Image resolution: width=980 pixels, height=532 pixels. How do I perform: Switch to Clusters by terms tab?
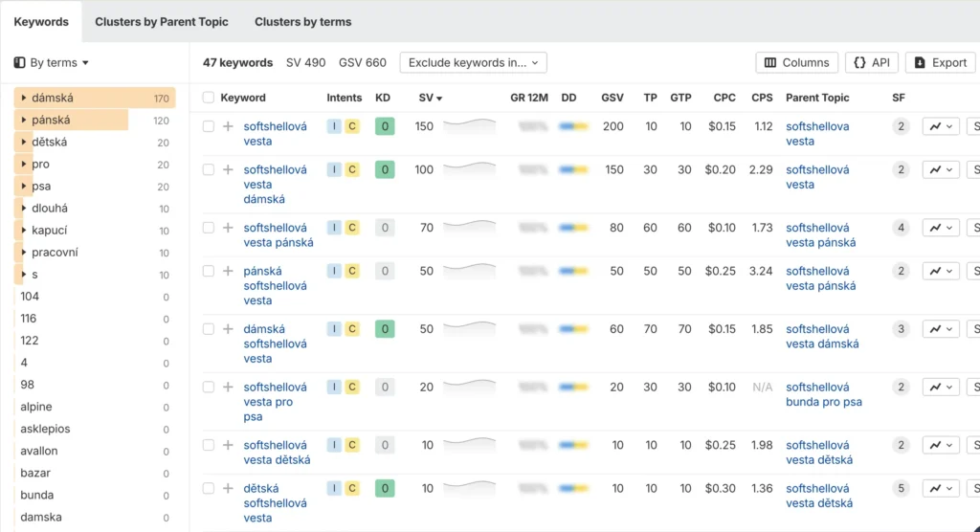(302, 22)
